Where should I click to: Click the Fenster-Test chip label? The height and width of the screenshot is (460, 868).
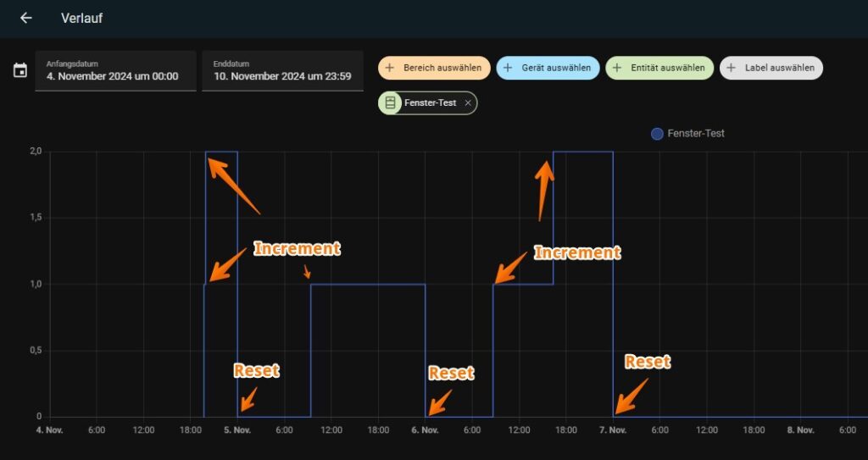pyautogui.click(x=431, y=103)
